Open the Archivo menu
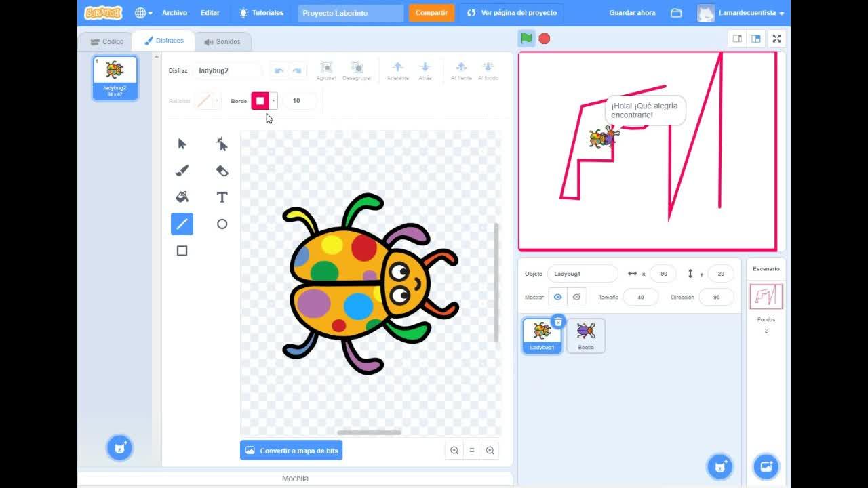Screen dimensions: 868x488 tap(174, 13)
